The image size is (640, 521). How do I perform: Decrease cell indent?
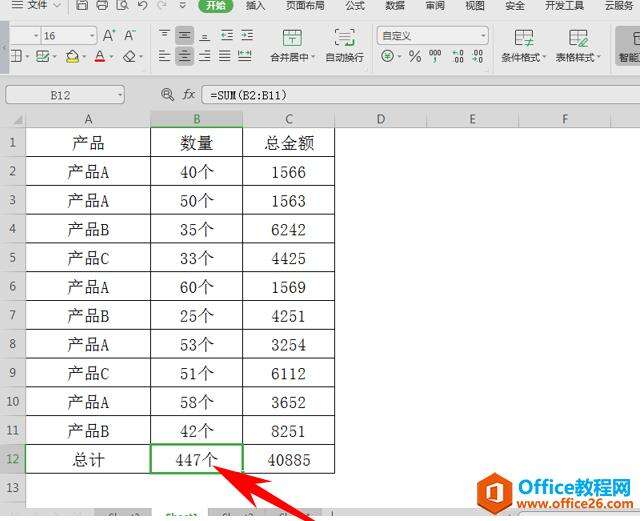(227, 36)
